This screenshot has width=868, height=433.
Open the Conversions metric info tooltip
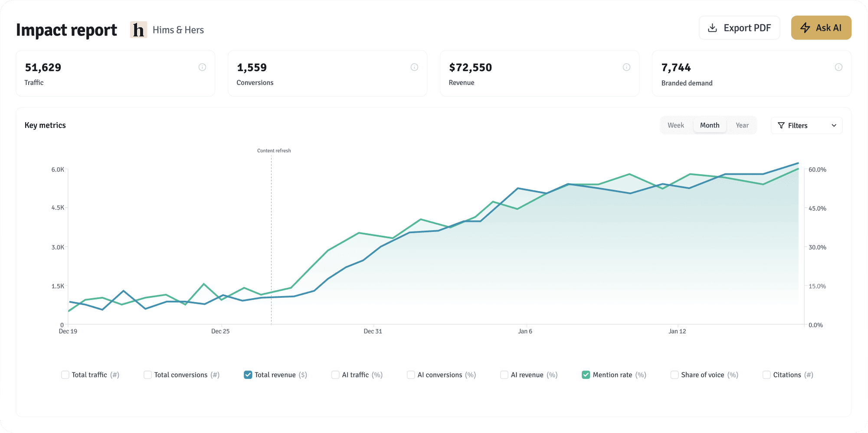(x=414, y=67)
